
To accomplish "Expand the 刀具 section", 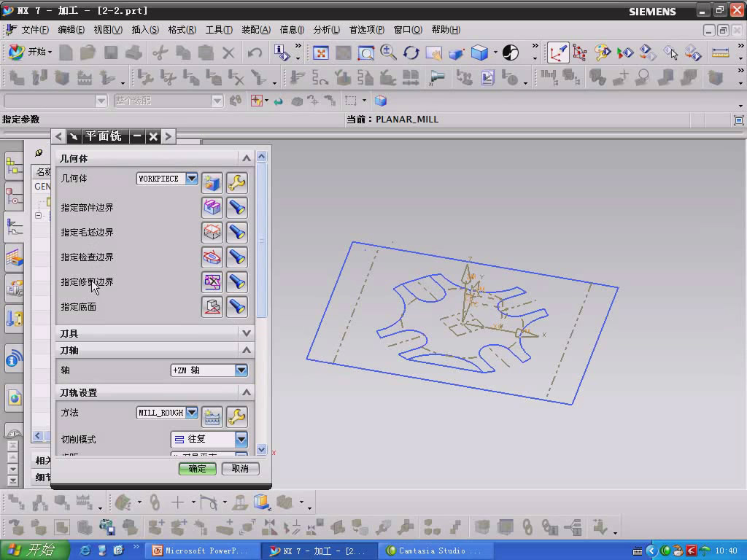I will 247,333.
